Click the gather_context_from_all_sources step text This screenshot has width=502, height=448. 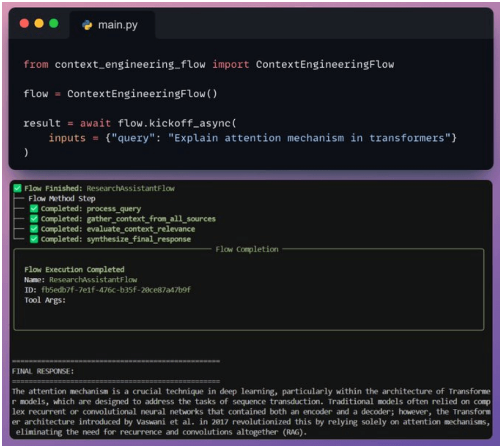click(151, 219)
